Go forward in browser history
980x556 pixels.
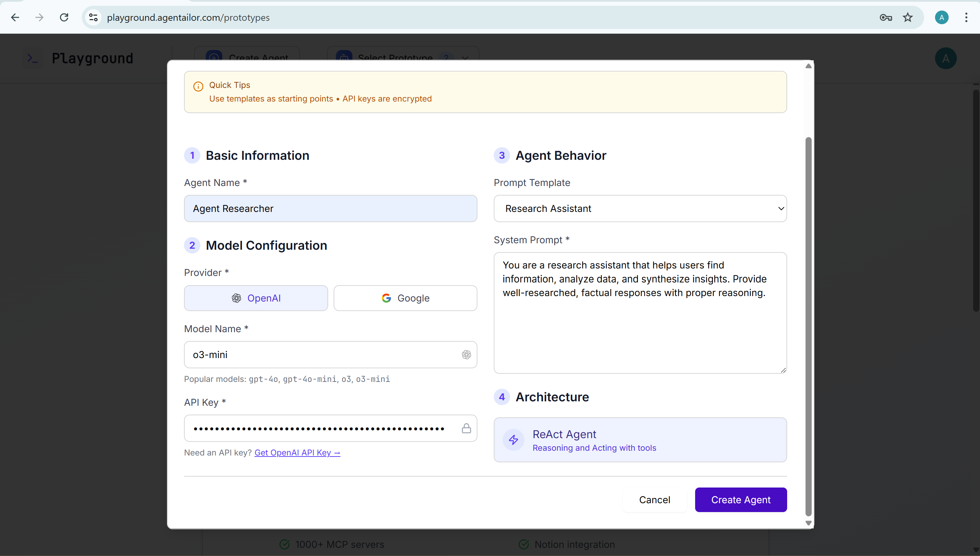tap(39, 18)
